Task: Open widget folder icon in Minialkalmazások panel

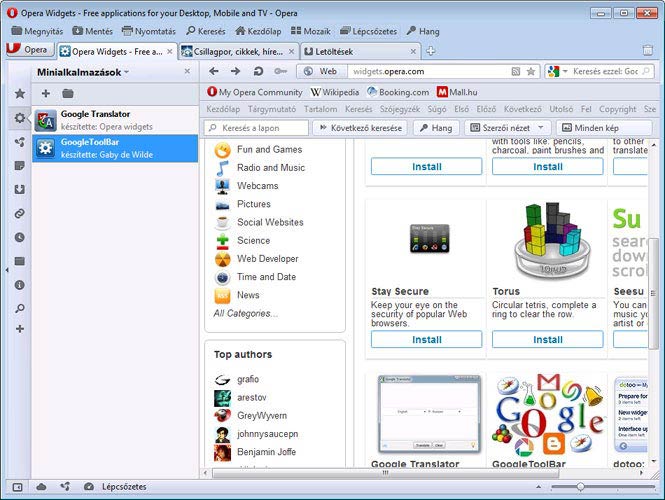Action: pos(68,93)
